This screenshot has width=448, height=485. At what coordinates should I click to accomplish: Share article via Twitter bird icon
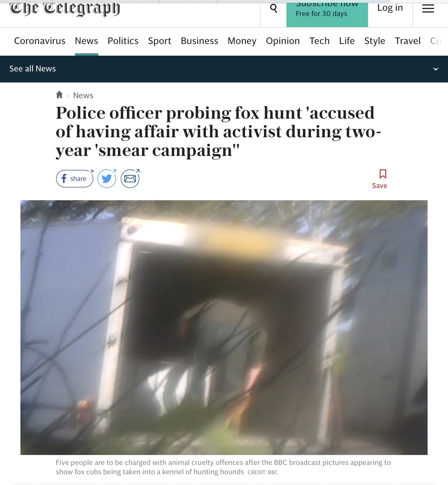[x=107, y=178]
